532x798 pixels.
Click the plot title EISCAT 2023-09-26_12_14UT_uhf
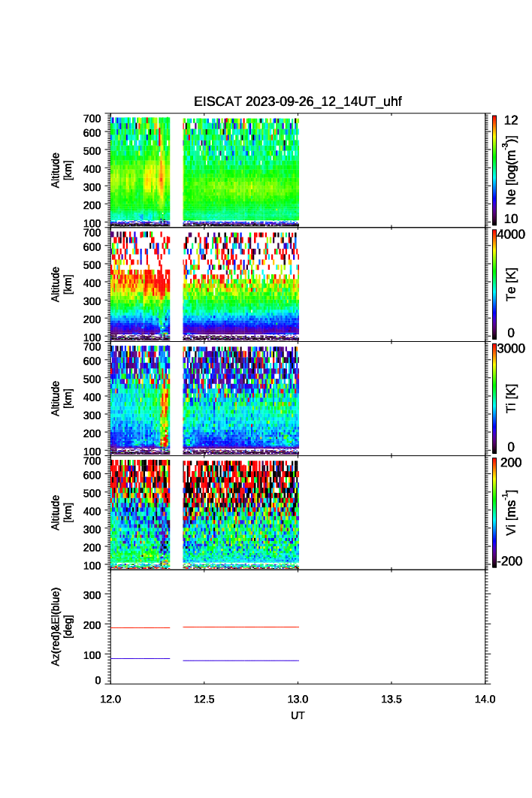298,101
